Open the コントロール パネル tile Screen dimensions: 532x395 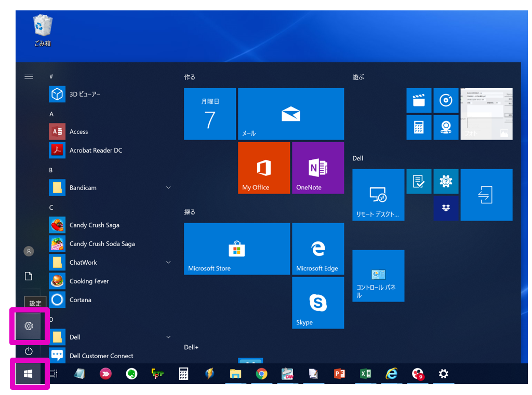[x=378, y=276]
